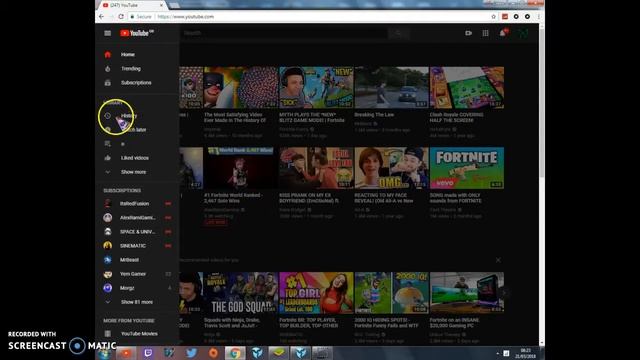
Task: Click the red extension icon in Chrome toolbar
Action: pos(505,17)
